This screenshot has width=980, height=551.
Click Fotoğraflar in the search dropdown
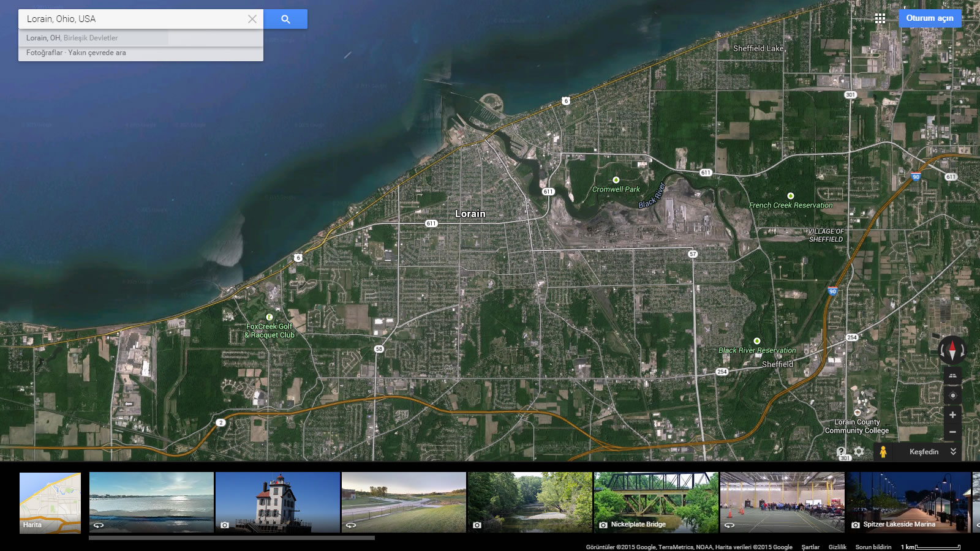(44, 53)
